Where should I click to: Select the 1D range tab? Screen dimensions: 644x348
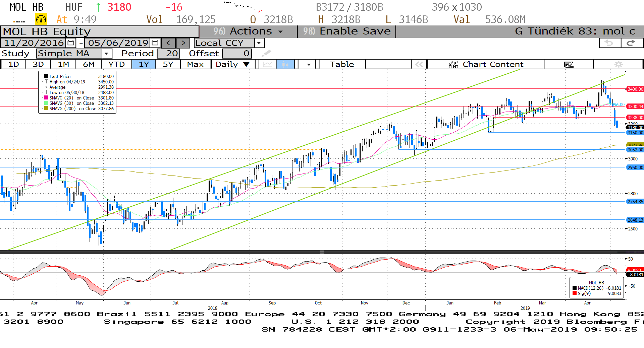click(14, 64)
